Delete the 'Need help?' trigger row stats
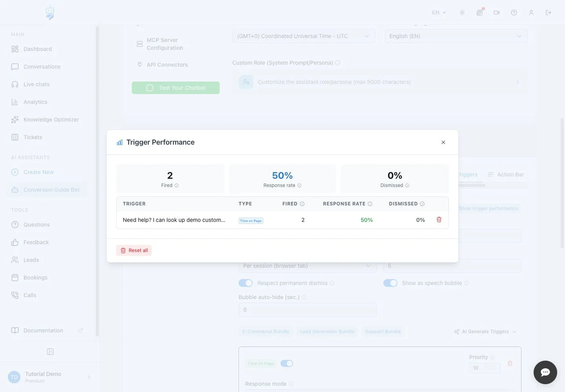The image size is (565, 392). point(439,220)
